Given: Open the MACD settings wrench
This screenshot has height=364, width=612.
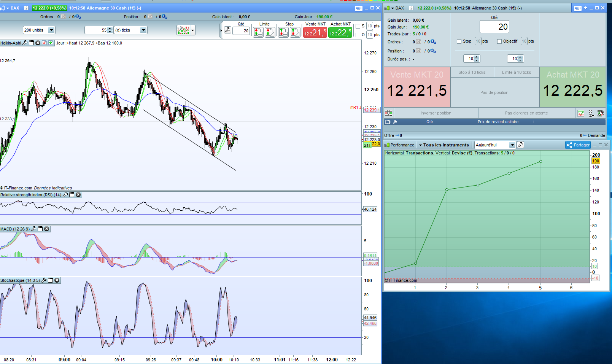Looking at the screenshot, I should pyautogui.click(x=34, y=229).
